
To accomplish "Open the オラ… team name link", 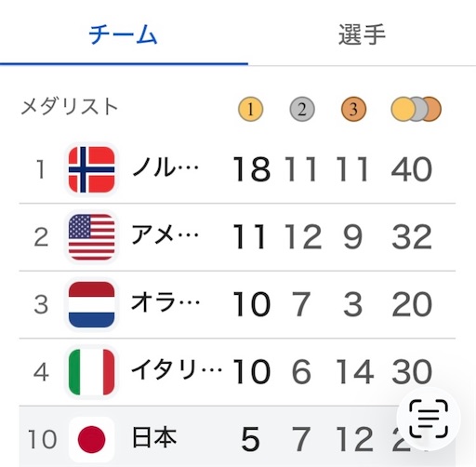I will [x=165, y=303].
